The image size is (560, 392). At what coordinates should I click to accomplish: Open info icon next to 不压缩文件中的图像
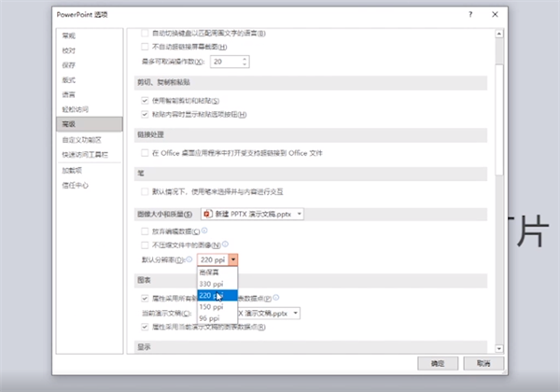[x=225, y=245]
